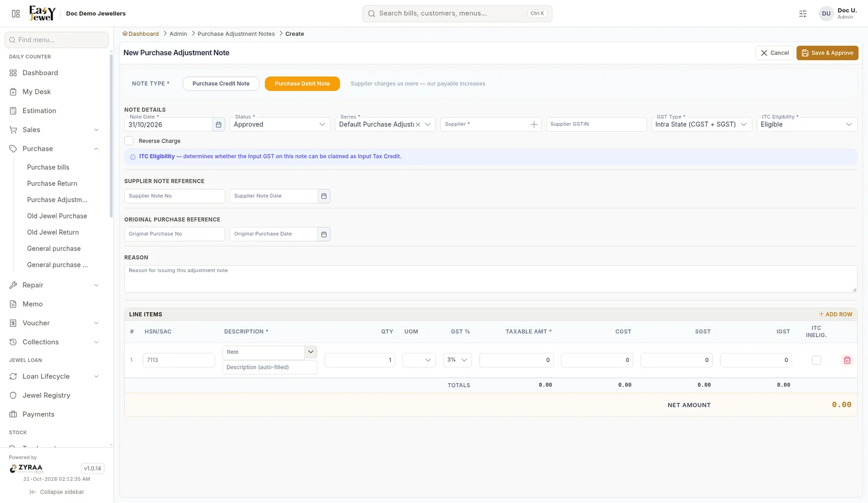Open the UOM dropdown in row 1

click(x=419, y=360)
